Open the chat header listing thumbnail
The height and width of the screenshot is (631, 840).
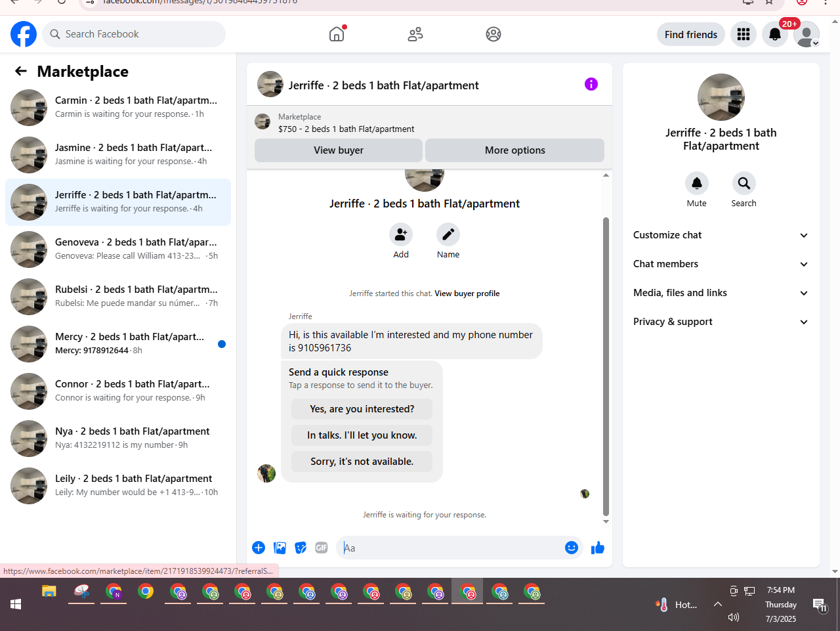click(x=270, y=84)
